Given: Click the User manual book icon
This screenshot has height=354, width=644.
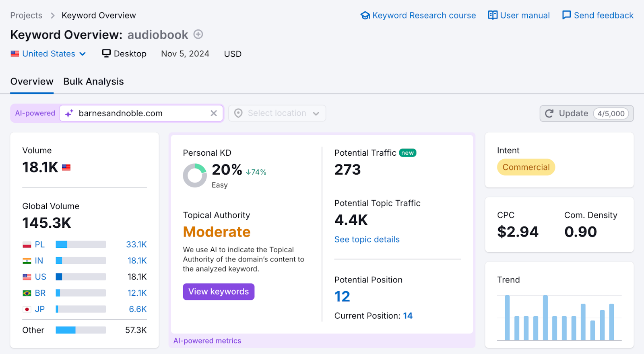Looking at the screenshot, I should [493, 15].
